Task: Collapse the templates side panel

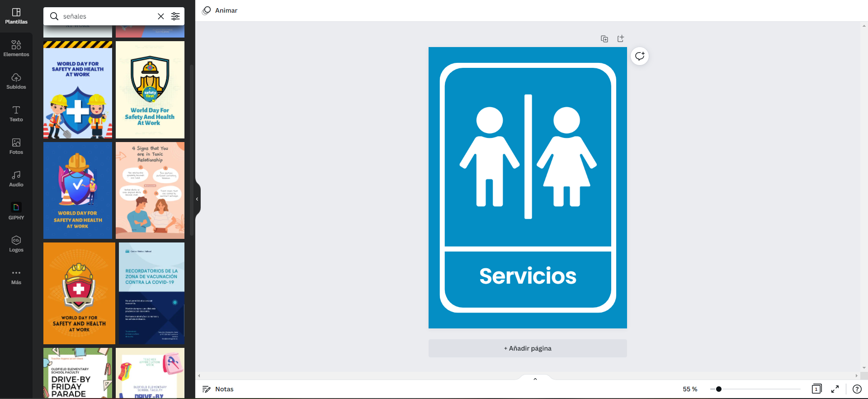Action: click(198, 199)
